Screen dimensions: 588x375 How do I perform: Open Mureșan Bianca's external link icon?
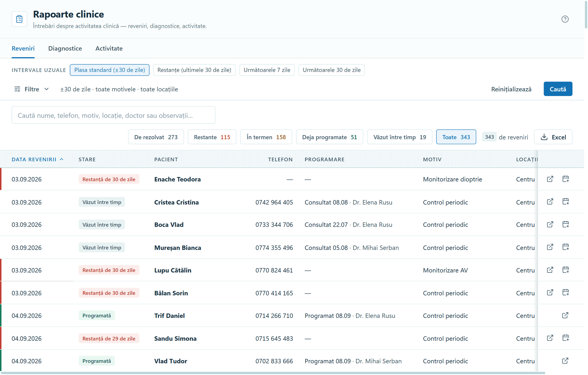[550, 247]
